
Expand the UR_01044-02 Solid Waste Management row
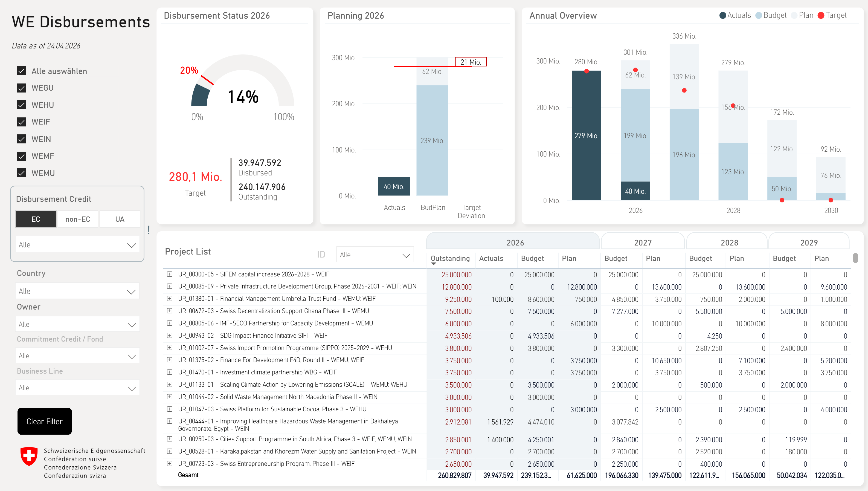[170, 397]
